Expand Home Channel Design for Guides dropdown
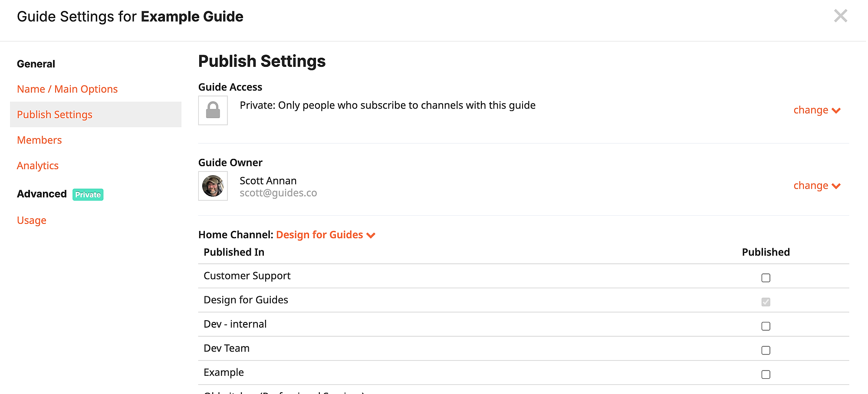Image resolution: width=868 pixels, height=394 pixels. pos(325,235)
